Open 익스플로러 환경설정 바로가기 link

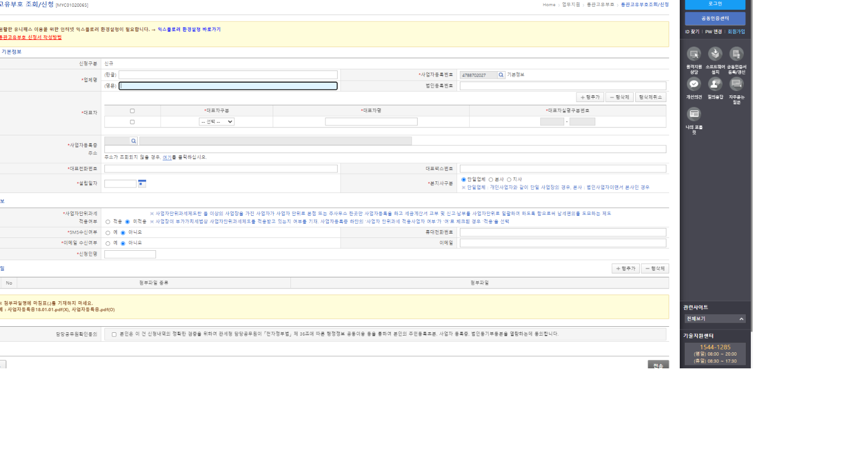(x=189, y=29)
